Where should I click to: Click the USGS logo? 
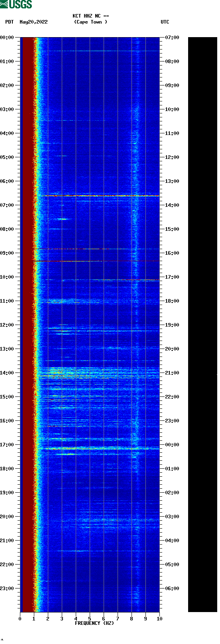coord(16,4)
